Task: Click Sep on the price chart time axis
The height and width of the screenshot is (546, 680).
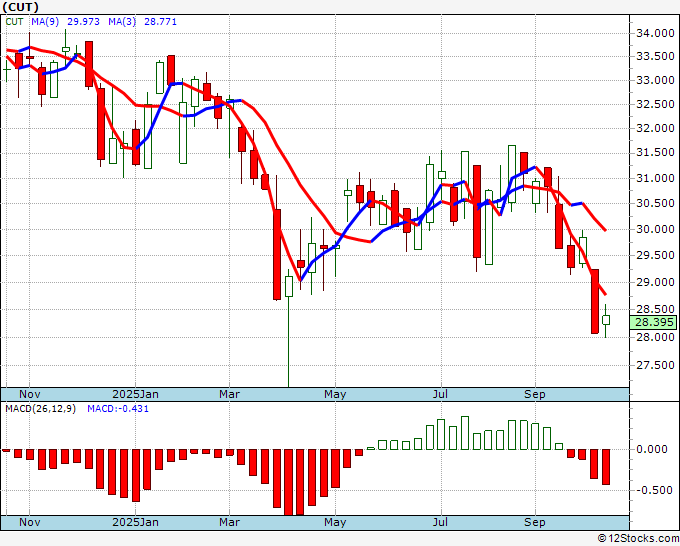Action: click(535, 394)
